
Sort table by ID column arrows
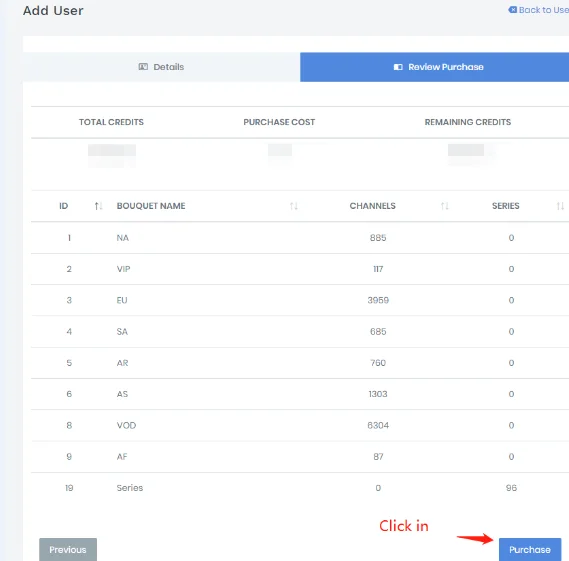point(98,206)
